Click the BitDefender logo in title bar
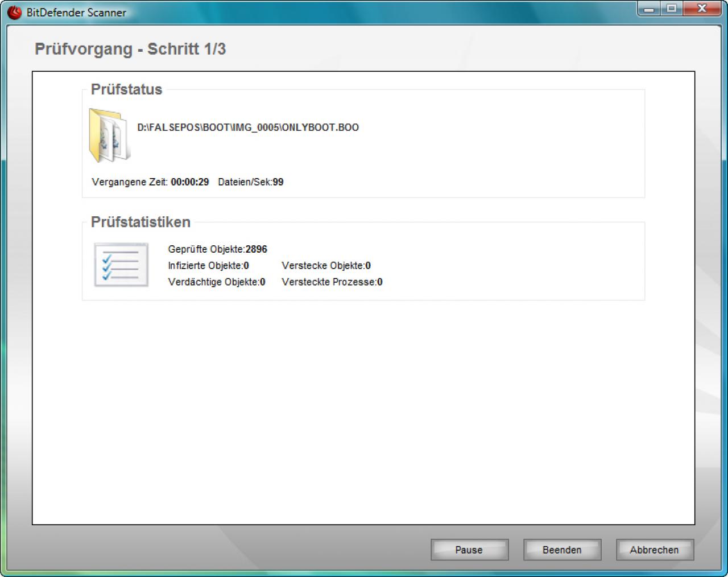 [x=14, y=12]
